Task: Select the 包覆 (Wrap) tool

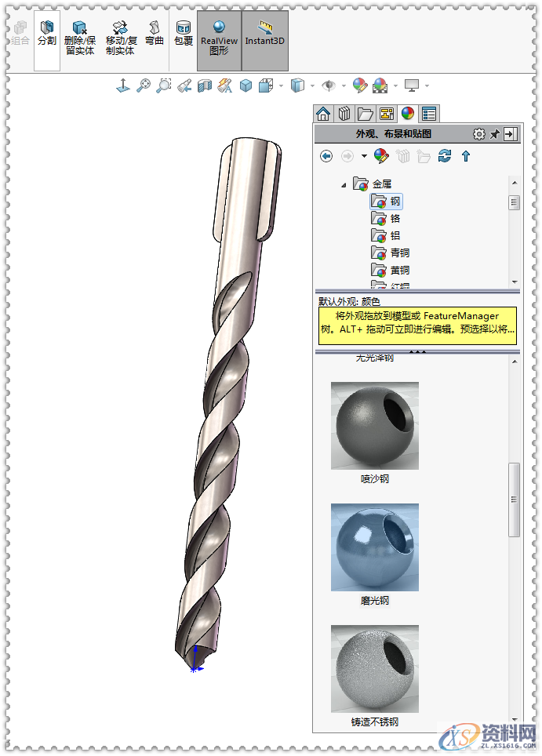Action: coord(184,34)
